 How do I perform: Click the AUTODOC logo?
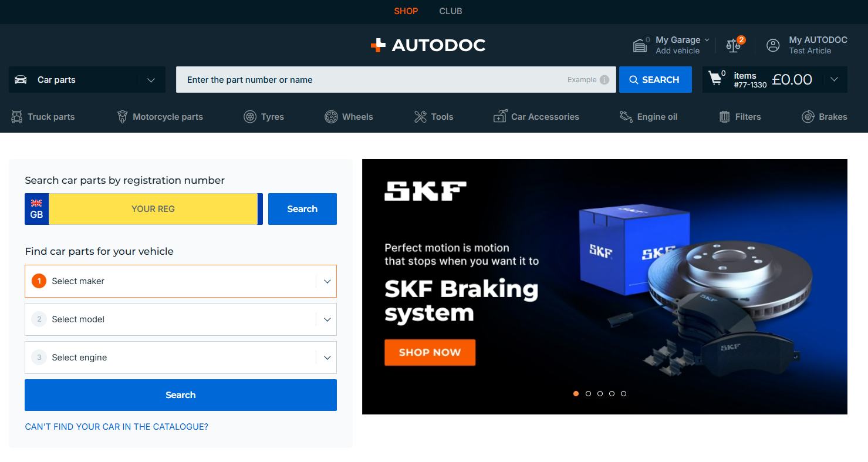428,45
